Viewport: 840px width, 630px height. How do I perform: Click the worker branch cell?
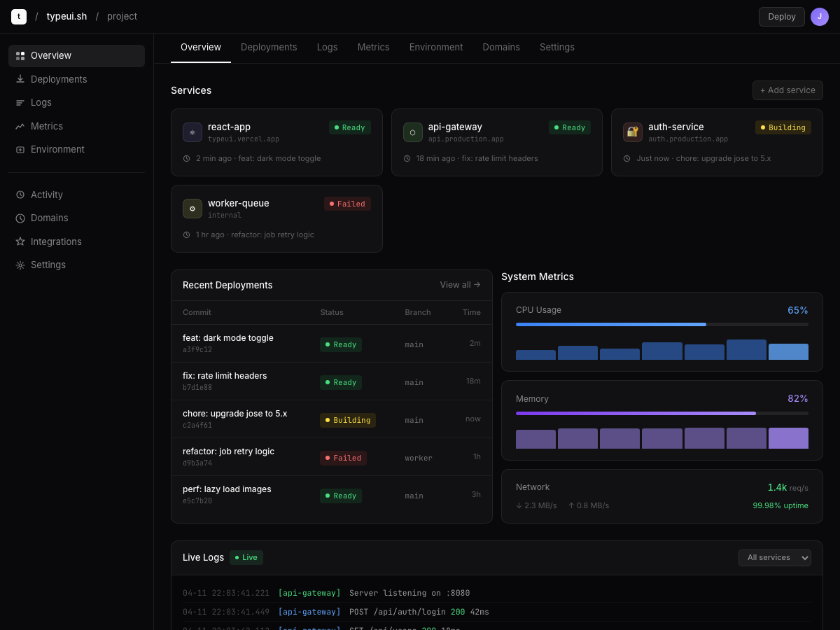click(x=419, y=458)
